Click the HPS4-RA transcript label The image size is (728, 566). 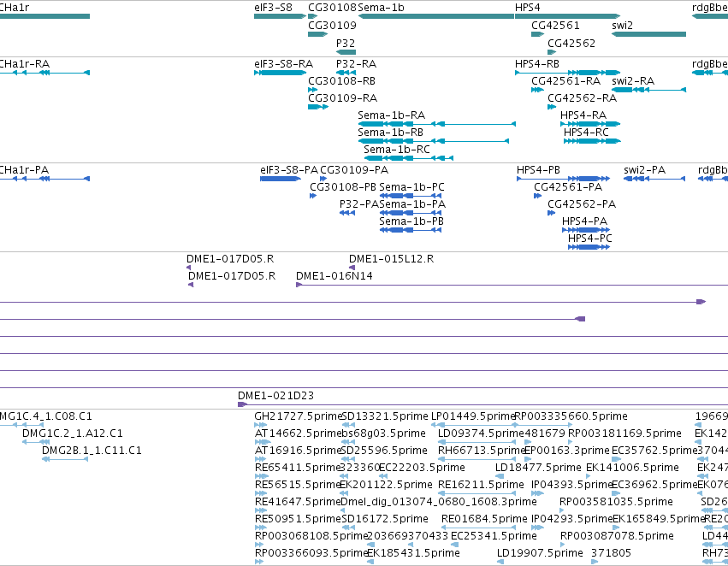click(x=583, y=115)
